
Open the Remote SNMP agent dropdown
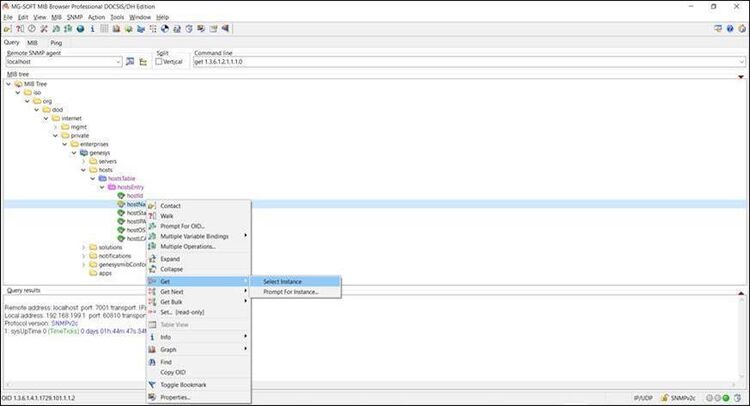pyautogui.click(x=118, y=62)
